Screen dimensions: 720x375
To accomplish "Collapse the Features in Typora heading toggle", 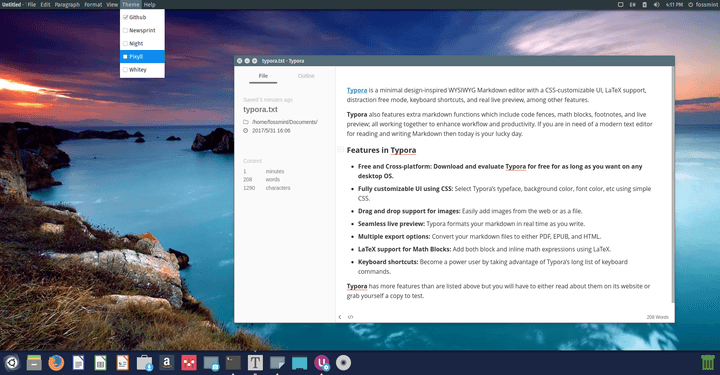I will 340,150.
